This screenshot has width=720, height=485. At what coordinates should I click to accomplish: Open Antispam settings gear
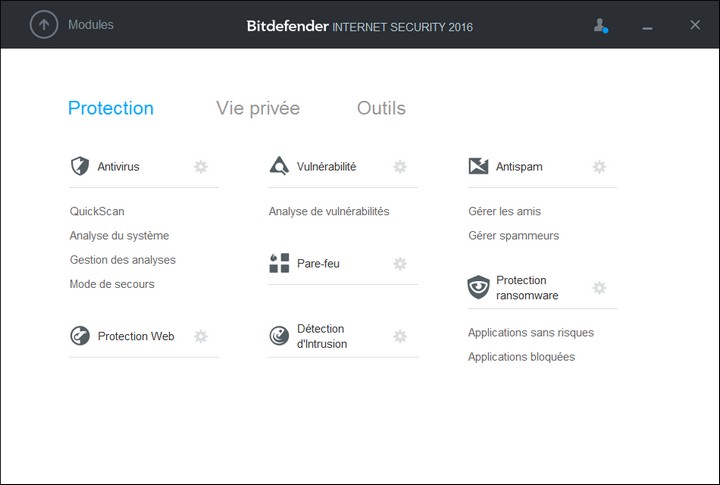(x=599, y=166)
